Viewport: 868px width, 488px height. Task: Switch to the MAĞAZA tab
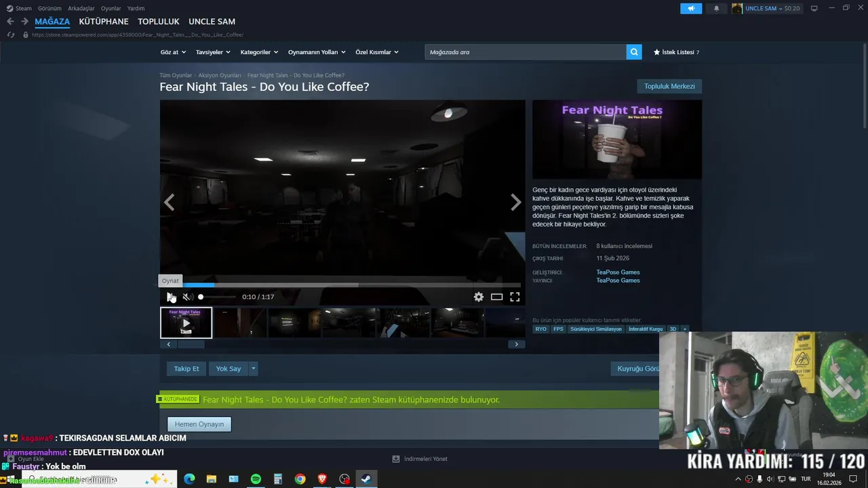pos(52,22)
